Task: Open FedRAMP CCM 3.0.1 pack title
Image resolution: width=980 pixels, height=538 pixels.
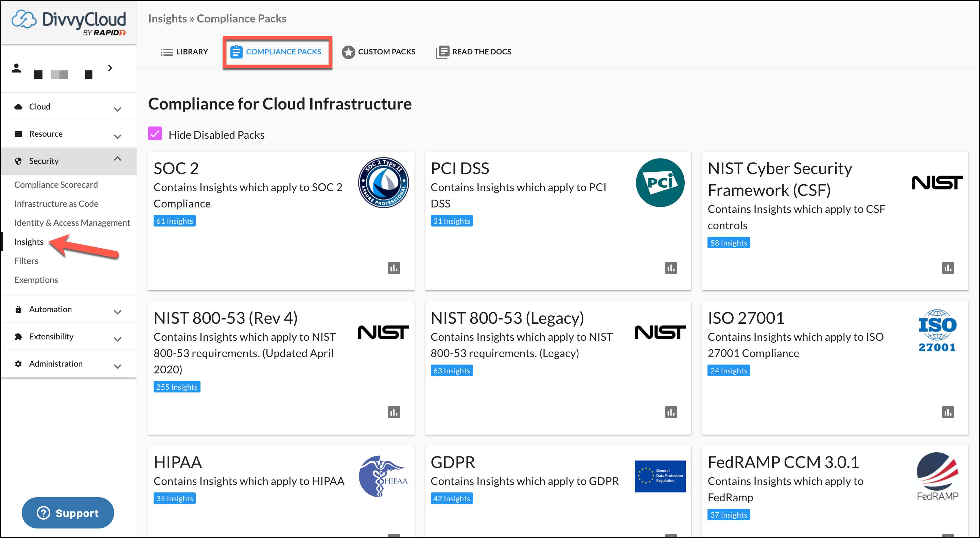Action: click(783, 462)
